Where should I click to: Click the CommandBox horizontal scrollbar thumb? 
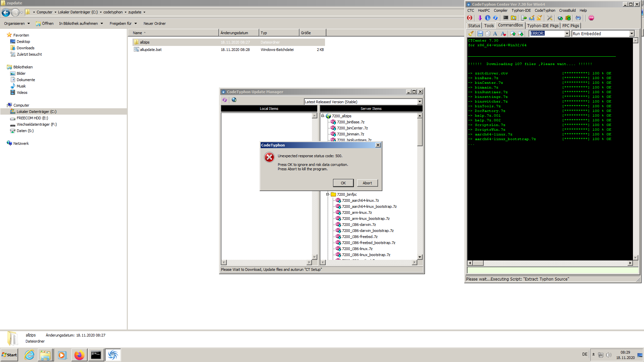[478, 263]
